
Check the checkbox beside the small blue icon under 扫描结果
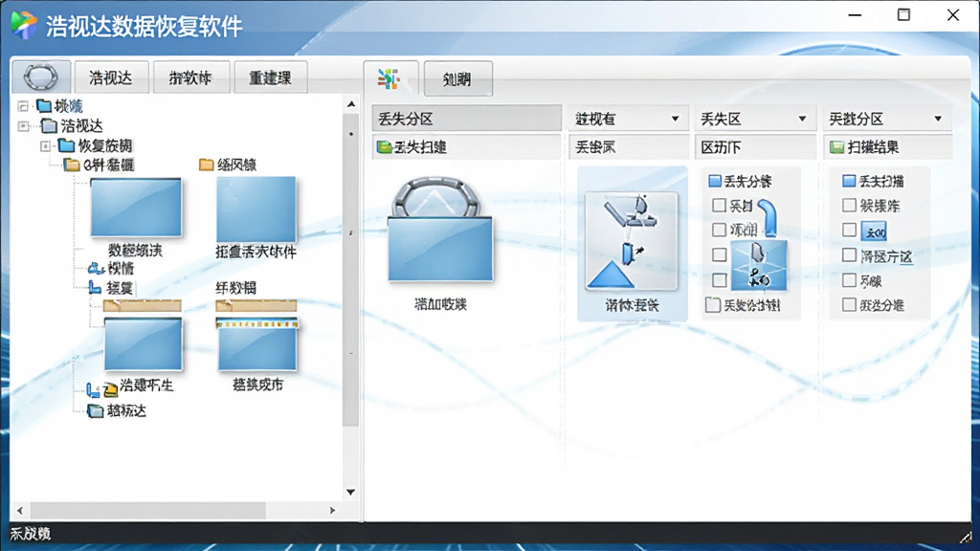tap(849, 230)
